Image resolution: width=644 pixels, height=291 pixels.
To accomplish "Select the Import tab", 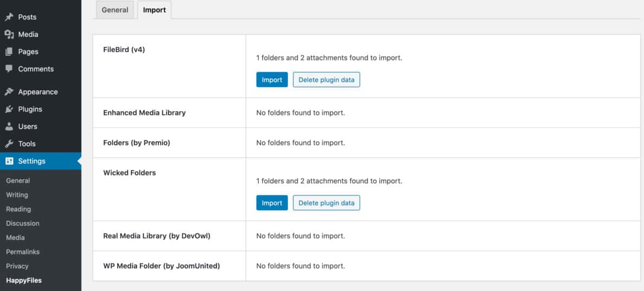I will coord(154,10).
